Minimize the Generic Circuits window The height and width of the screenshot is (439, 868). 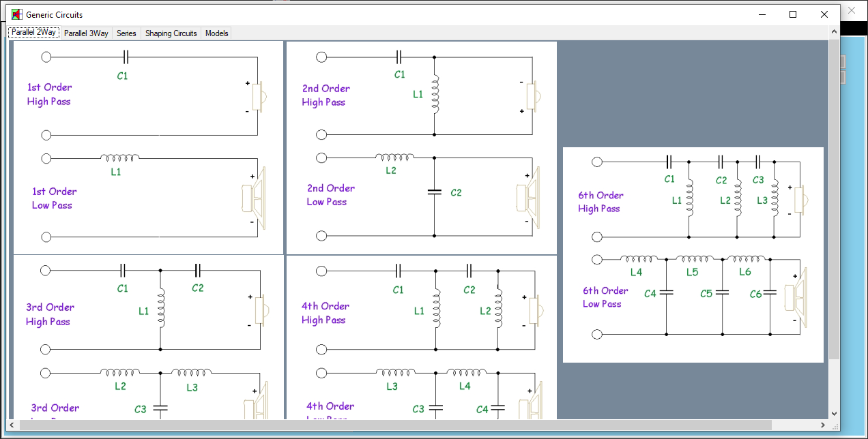762,14
